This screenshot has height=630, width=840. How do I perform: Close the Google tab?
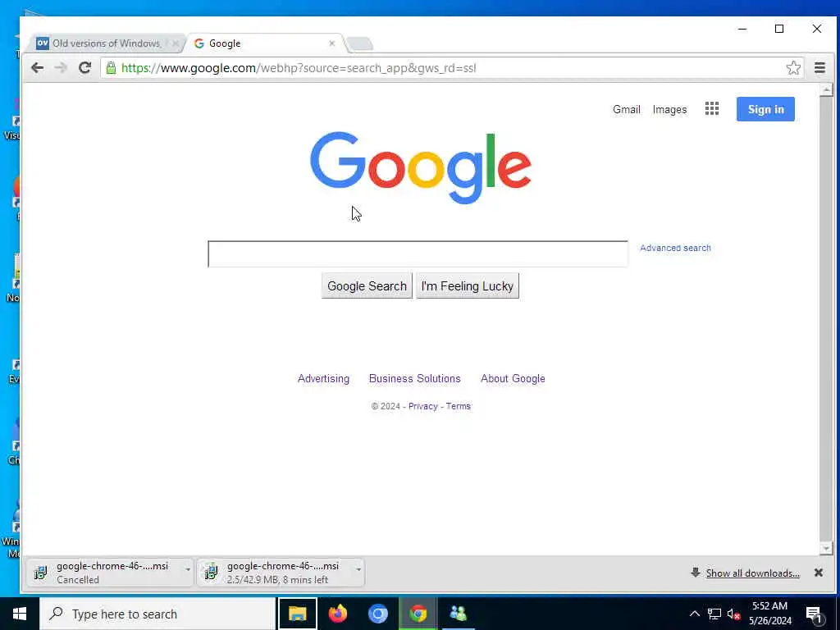[331, 43]
